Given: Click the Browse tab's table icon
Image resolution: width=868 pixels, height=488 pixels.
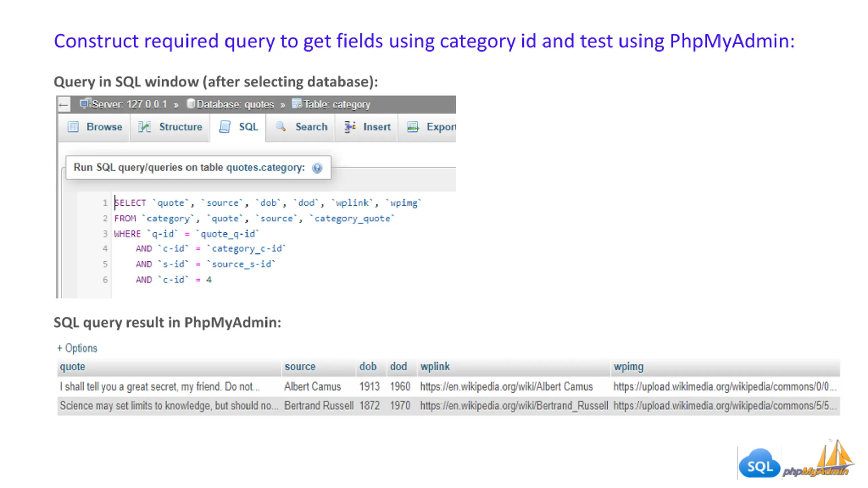Looking at the screenshot, I should click(73, 127).
